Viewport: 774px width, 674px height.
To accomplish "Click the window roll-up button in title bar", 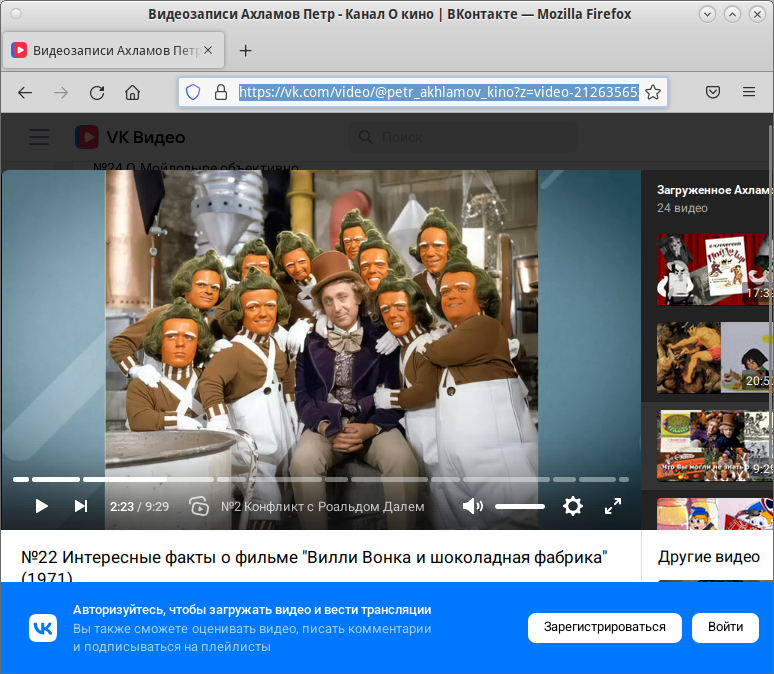I will (733, 14).
